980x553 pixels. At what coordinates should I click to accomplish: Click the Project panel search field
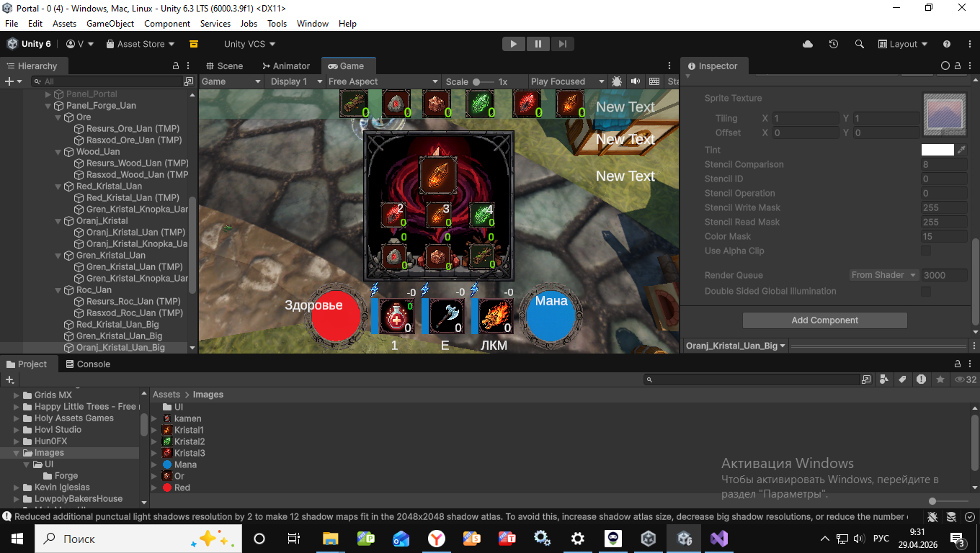pyautogui.click(x=752, y=379)
